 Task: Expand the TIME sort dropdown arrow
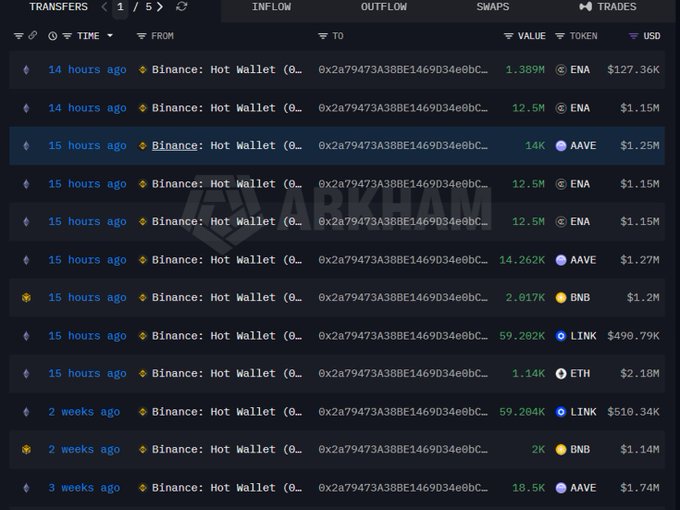click(110, 36)
